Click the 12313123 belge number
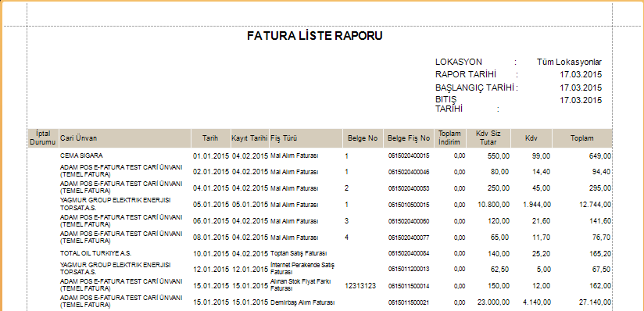 360,285
